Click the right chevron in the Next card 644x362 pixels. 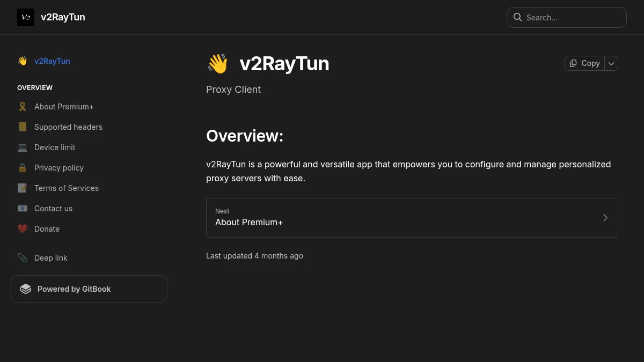[605, 218]
